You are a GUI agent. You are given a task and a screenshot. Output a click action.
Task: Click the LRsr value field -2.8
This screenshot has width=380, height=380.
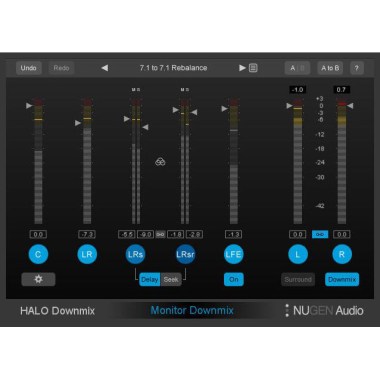194,234
